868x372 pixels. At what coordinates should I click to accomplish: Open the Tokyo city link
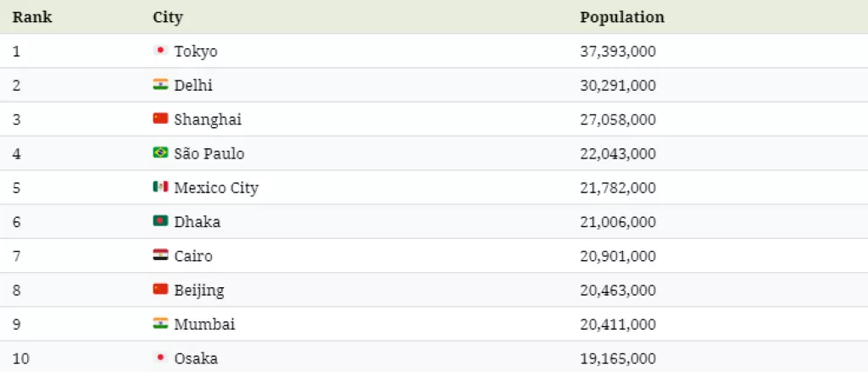click(x=196, y=52)
